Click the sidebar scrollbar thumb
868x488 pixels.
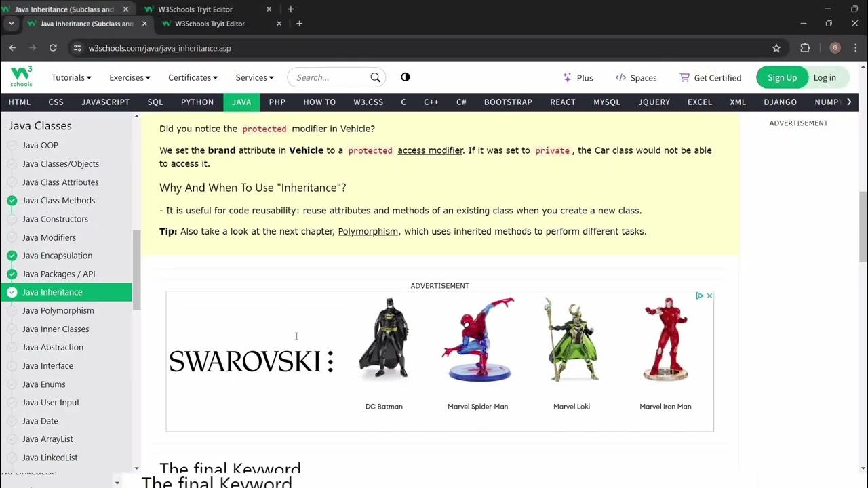click(136, 270)
